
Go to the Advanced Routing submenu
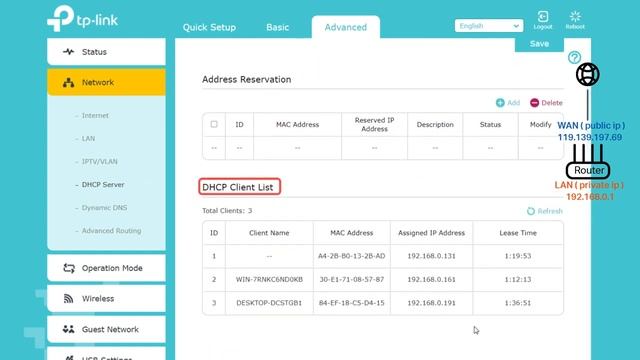coord(111,231)
